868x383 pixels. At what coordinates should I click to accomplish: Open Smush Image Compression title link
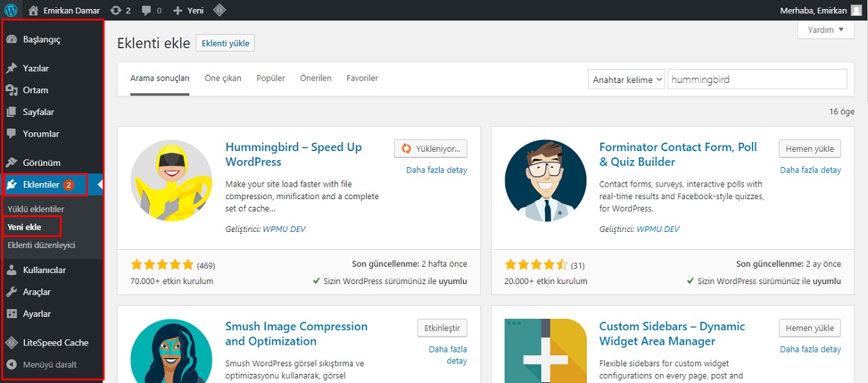tap(297, 334)
